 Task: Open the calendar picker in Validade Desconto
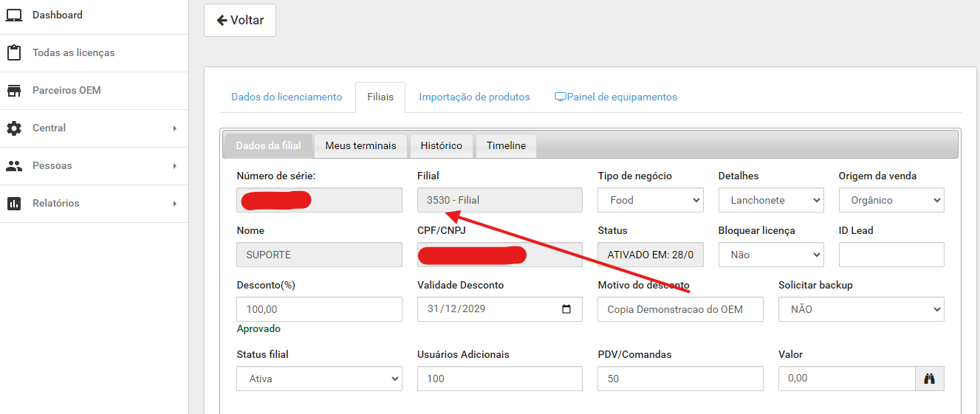pos(566,309)
